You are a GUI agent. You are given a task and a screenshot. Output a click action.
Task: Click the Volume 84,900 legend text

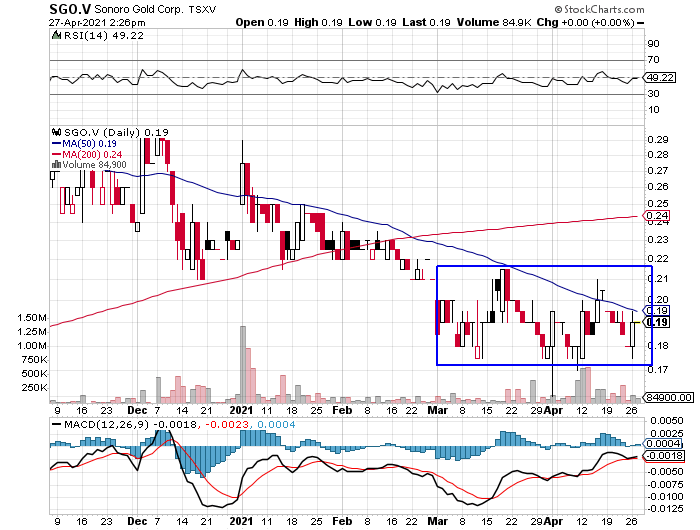click(94, 165)
